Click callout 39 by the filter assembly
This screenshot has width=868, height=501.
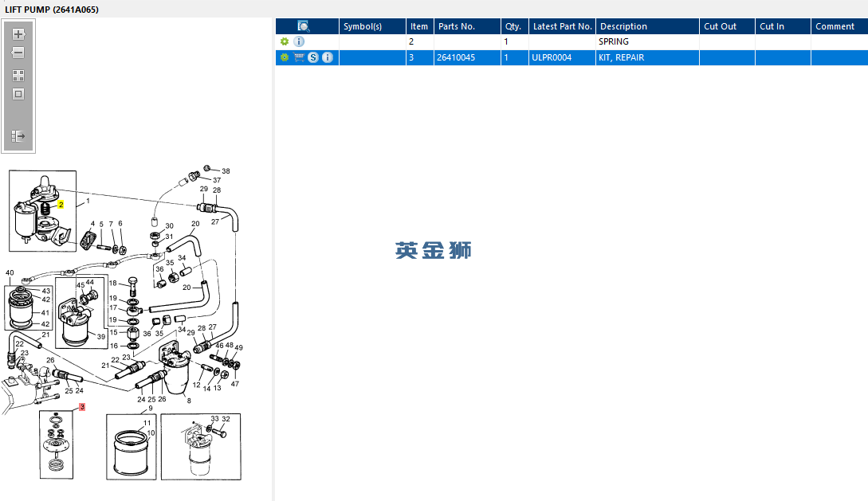click(101, 336)
